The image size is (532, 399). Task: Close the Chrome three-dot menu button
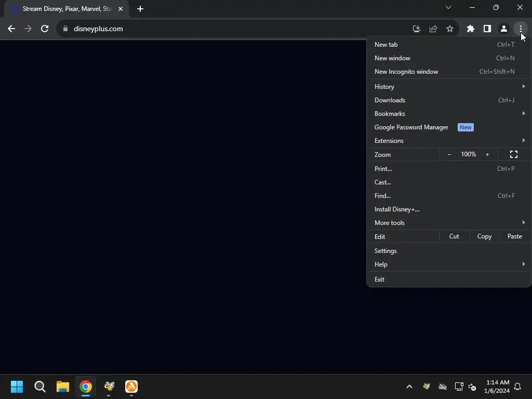tap(521, 29)
